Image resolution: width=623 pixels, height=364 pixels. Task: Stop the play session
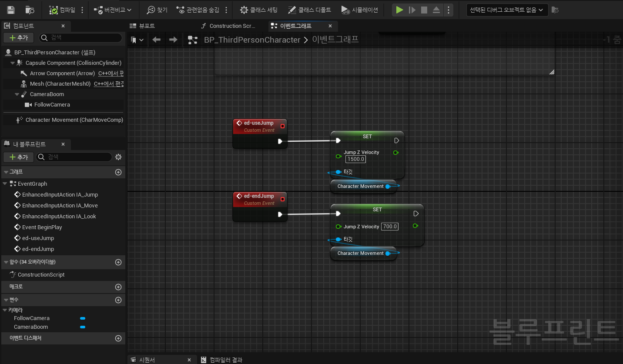pyautogui.click(x=424, y=10)
